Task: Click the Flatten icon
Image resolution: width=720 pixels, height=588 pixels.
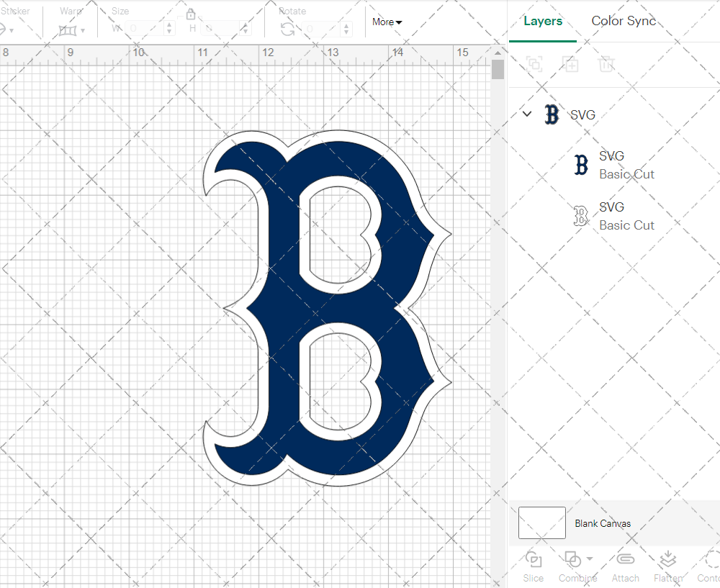Action: pos(667,560)
